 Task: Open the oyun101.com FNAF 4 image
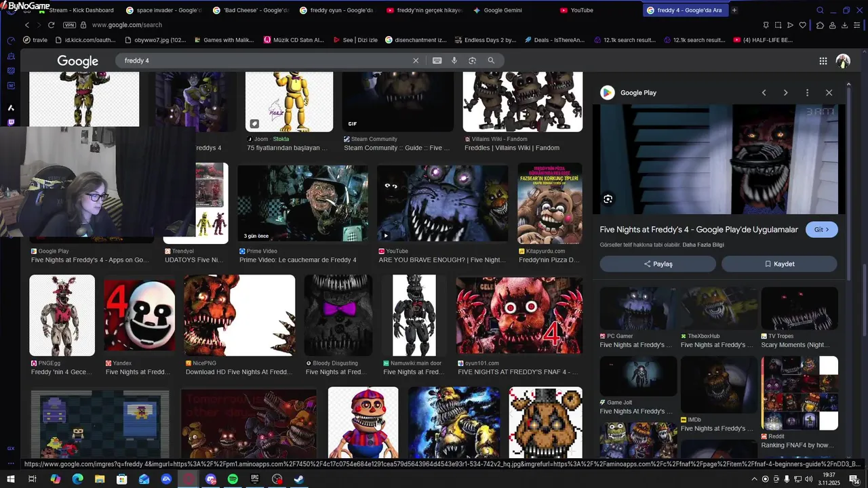coord(519,316)
